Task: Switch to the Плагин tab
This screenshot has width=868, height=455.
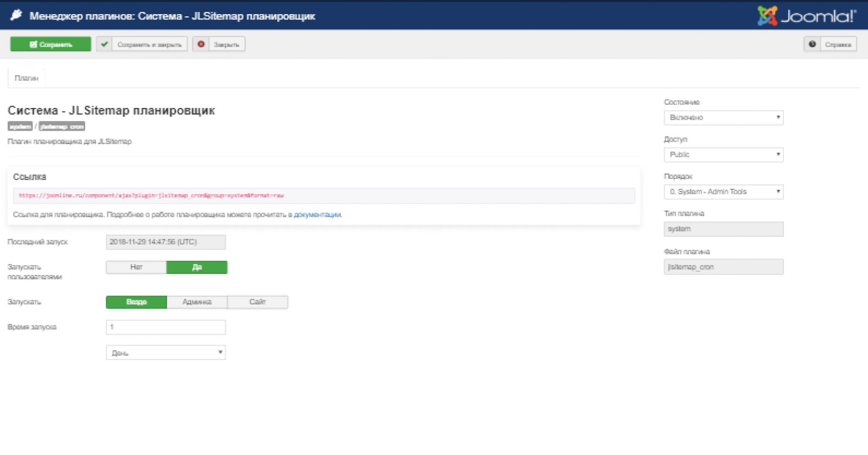Action: [27, 78]
